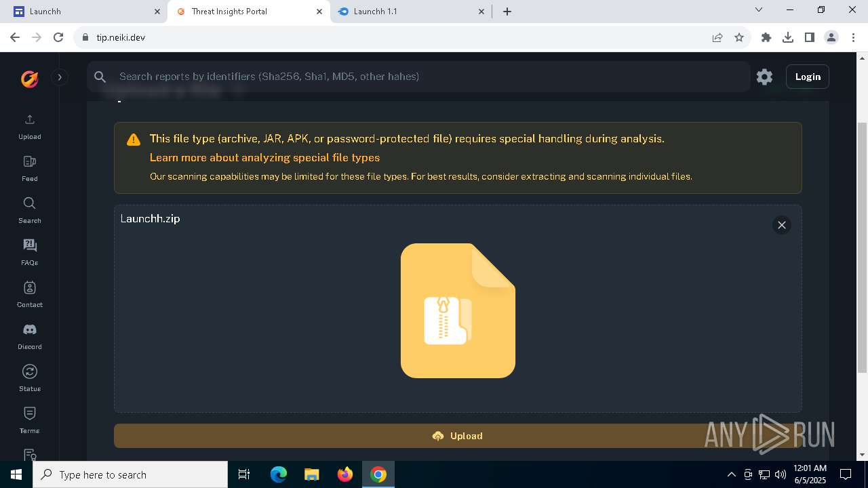Click the warning triangle icon
The width and height of the screenshot is (868, 488).
134,140
